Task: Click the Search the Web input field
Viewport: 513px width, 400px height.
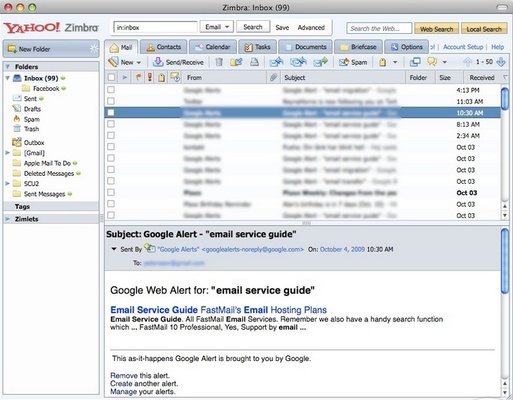Action: [379, 29]
